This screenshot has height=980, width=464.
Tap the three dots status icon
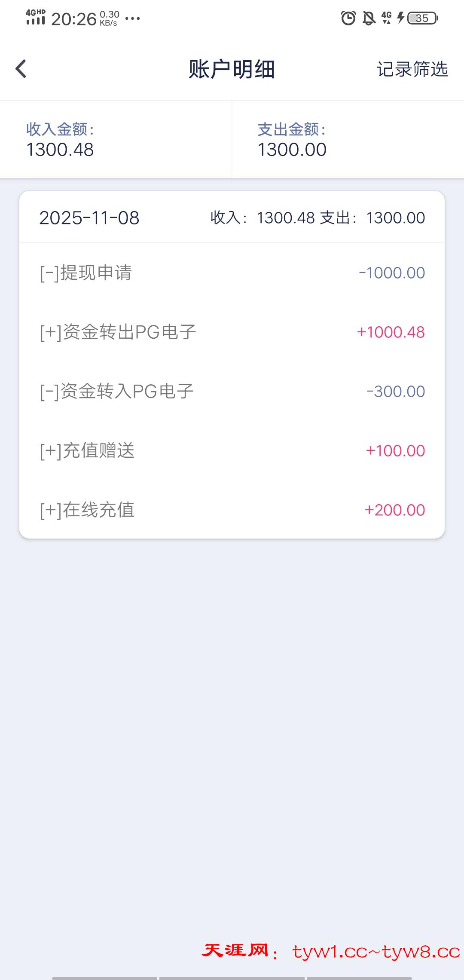pos(132,18)
